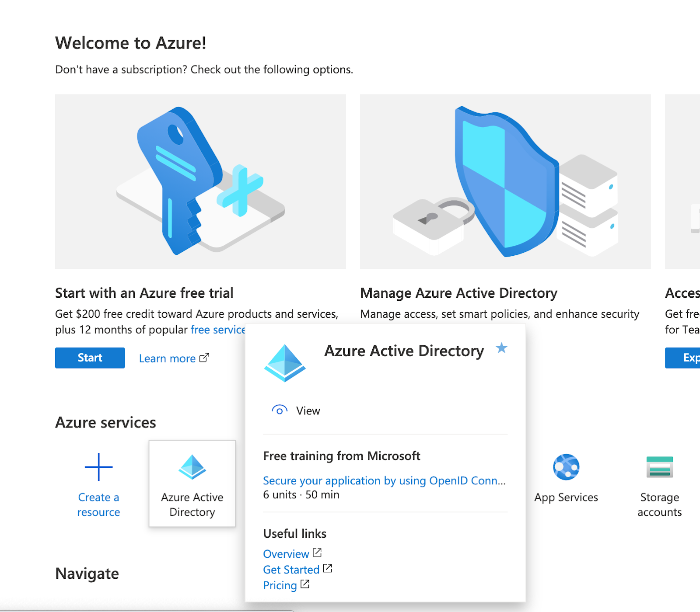Toggle the favorite star for Azure Active Directory

point(501,348)
